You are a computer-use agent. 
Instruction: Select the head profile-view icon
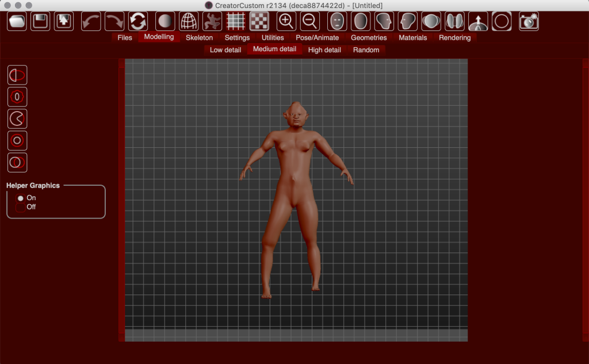pyautogui.click(x=383, y=21)
